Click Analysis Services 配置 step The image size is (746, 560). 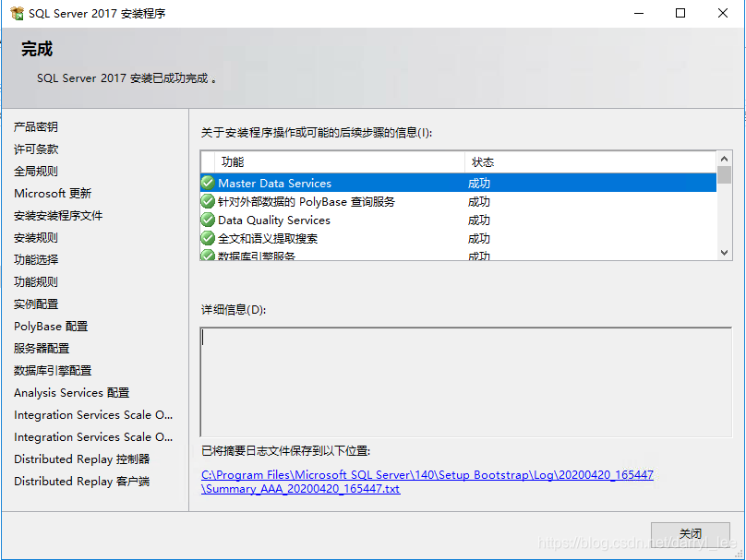pyautogui.click(x=71, y=393)
